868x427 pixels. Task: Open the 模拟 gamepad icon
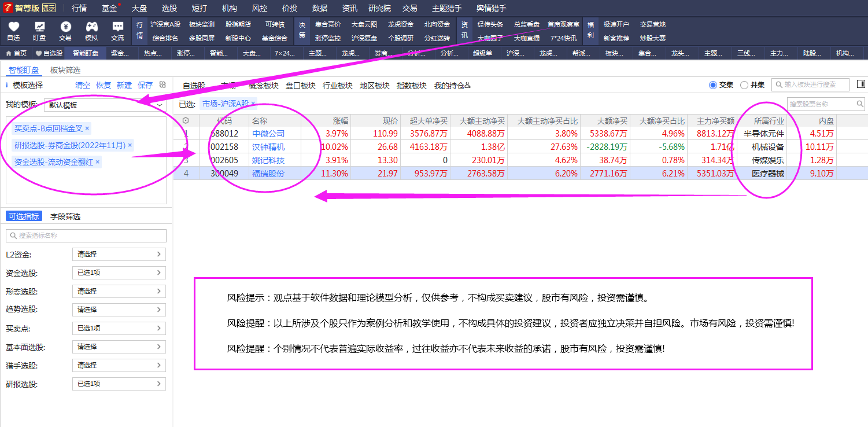pos(91,27)
